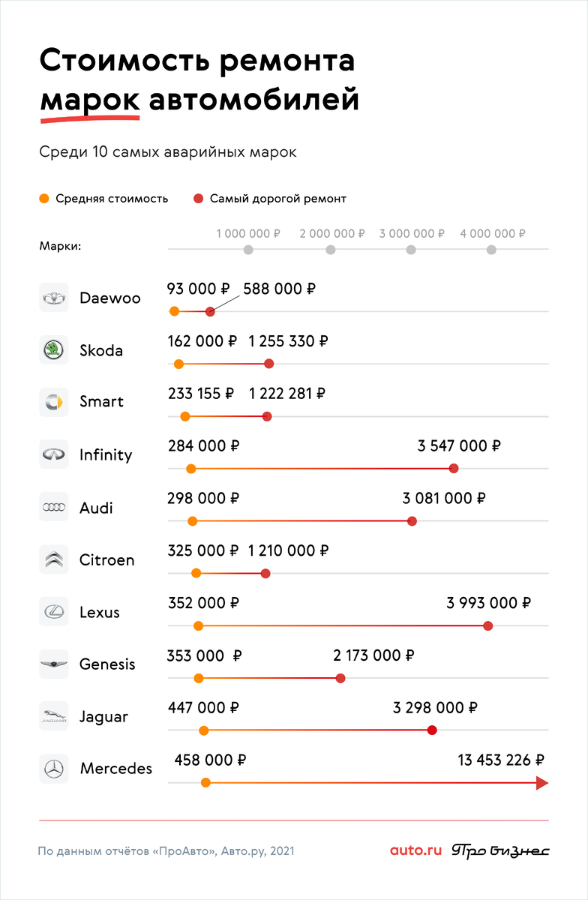
Task: Click the Jaguar 3 298 000 ₽ label
Action: coord(435,707)
